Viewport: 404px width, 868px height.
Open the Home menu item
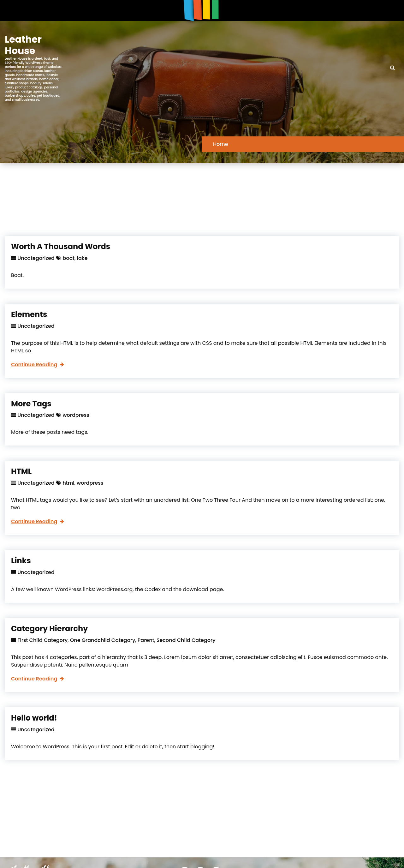coord(220,144)
